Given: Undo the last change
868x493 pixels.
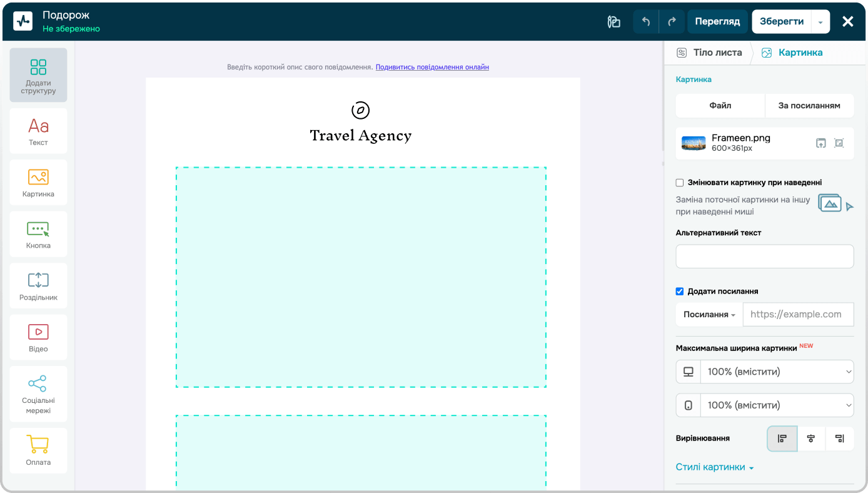Looking at the screenshot, I should point(646,21).
